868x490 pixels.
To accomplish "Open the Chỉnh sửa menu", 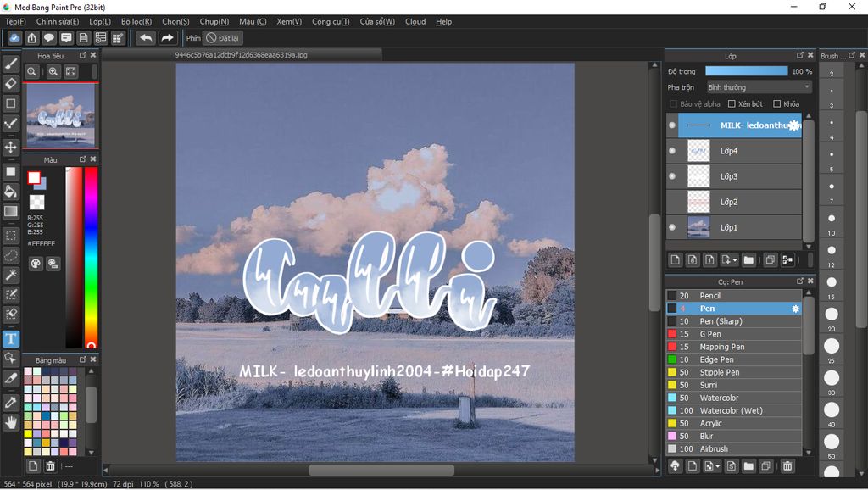I will point(58,21).
